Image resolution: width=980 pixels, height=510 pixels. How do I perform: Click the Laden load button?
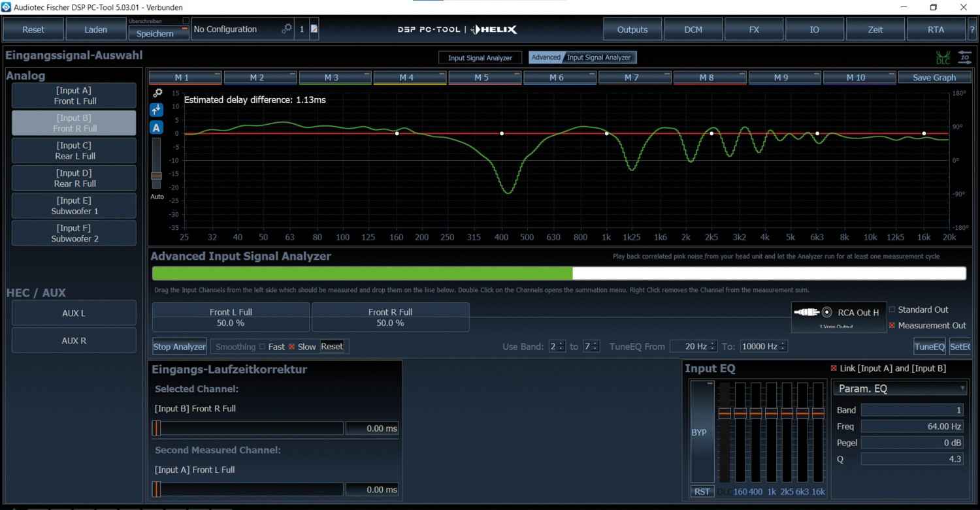pyautogui.click(x=96, y=29)
